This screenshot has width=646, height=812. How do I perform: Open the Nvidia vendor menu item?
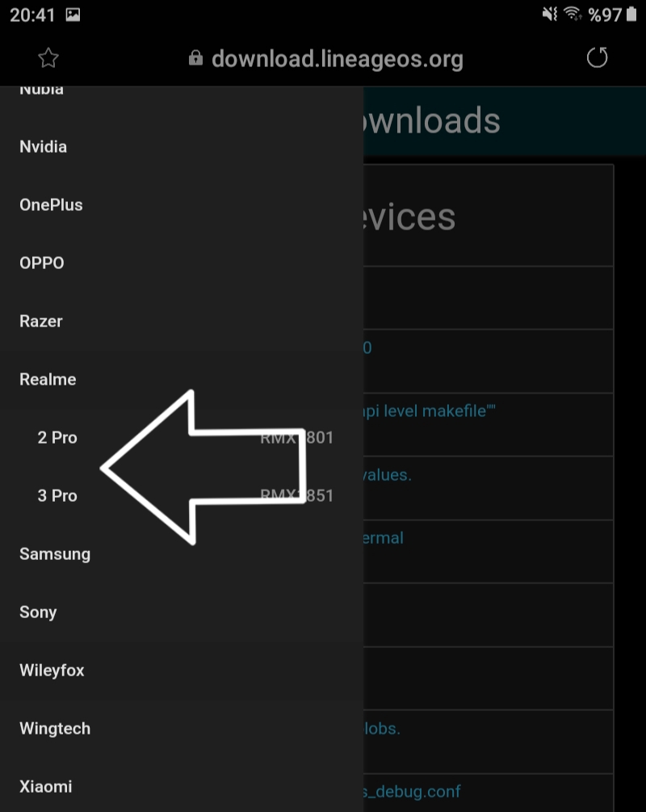tap(181, 146)
